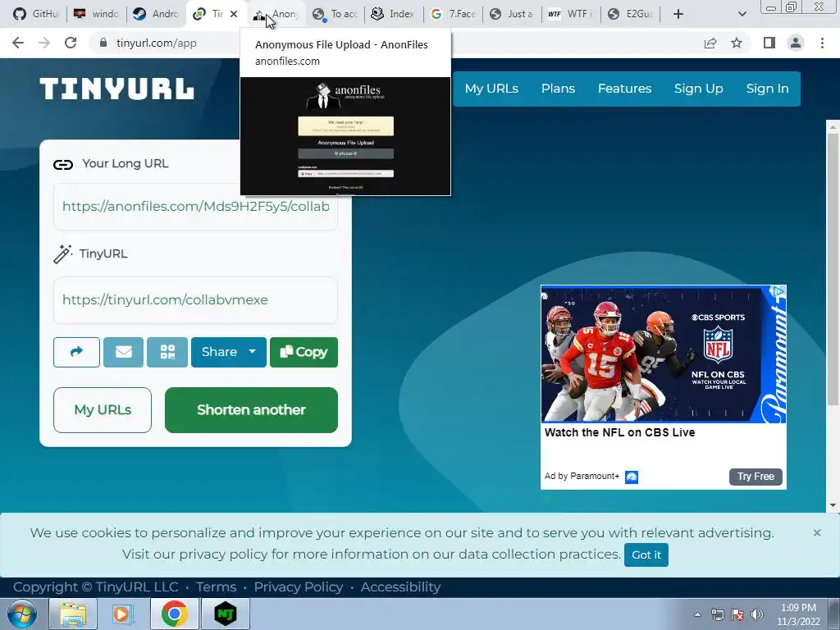Switch to the windo tab
840x630 pixels.
pyautogui.click(x=97, y=14)
